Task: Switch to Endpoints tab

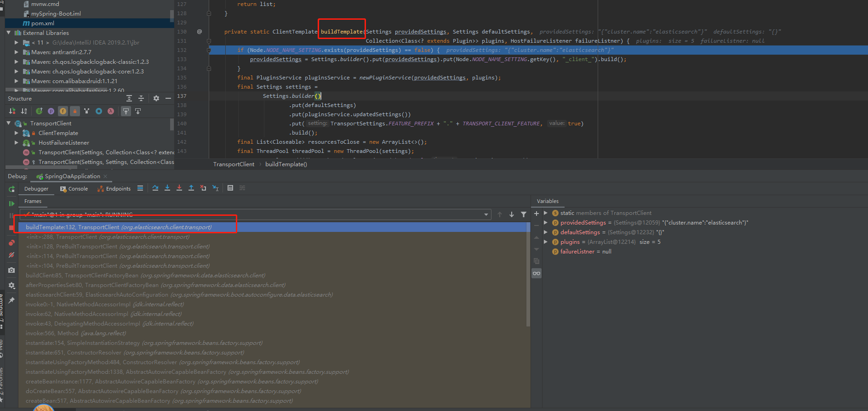Action: [x=114, y=189]
